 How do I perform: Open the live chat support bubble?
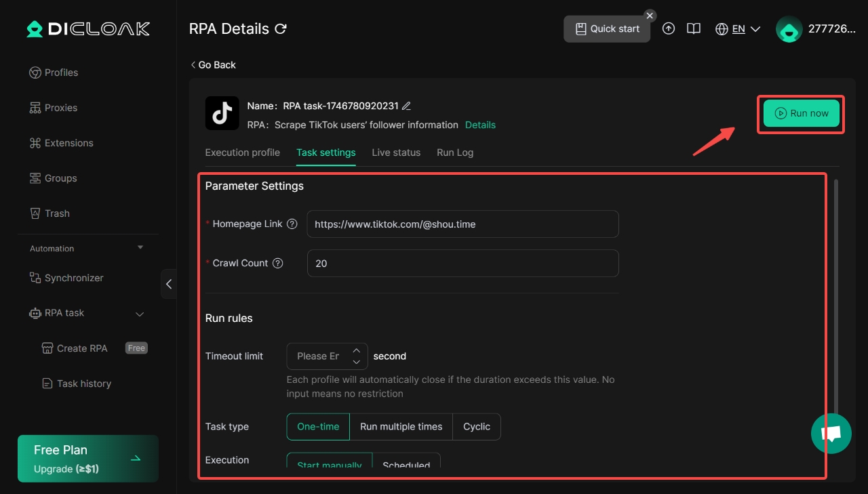831,433
